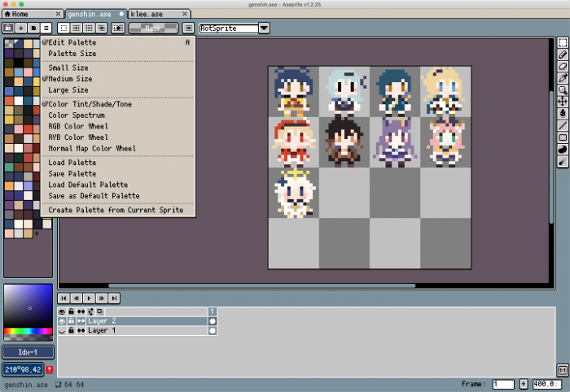
Task: Select the Pencil tool
Action: [x=563, y=54]
